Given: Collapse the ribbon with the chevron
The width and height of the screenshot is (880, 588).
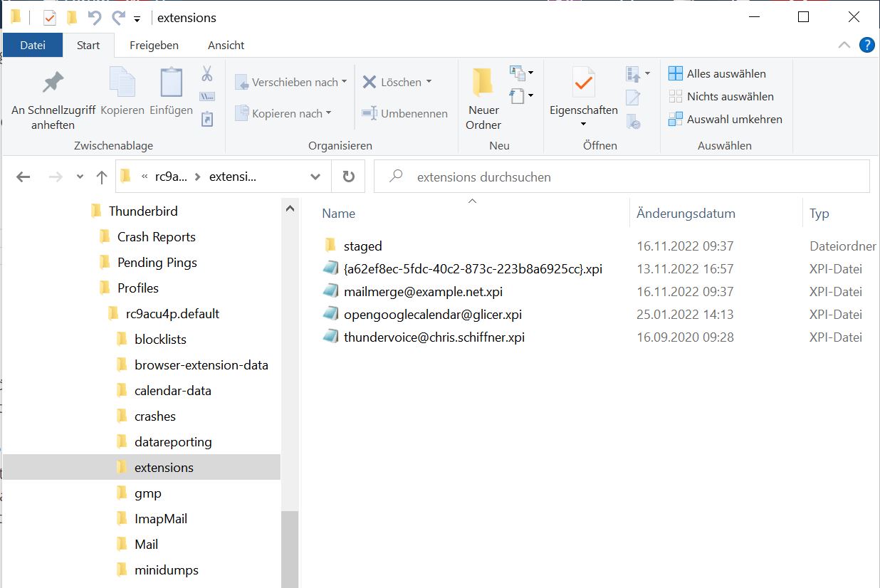Looking at the screenshot, I should pos(844,45).
